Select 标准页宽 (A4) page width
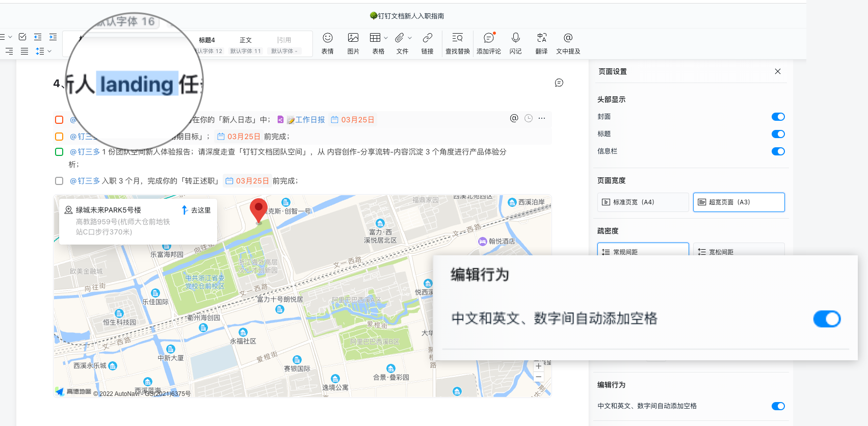The height and width of the screenshot is (426, 868). (643, 202)
